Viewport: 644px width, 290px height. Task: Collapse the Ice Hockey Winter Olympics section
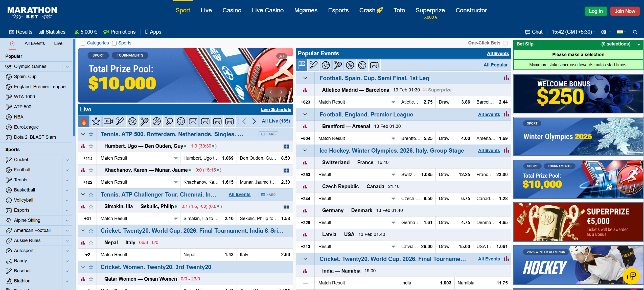tap(305, 151)
